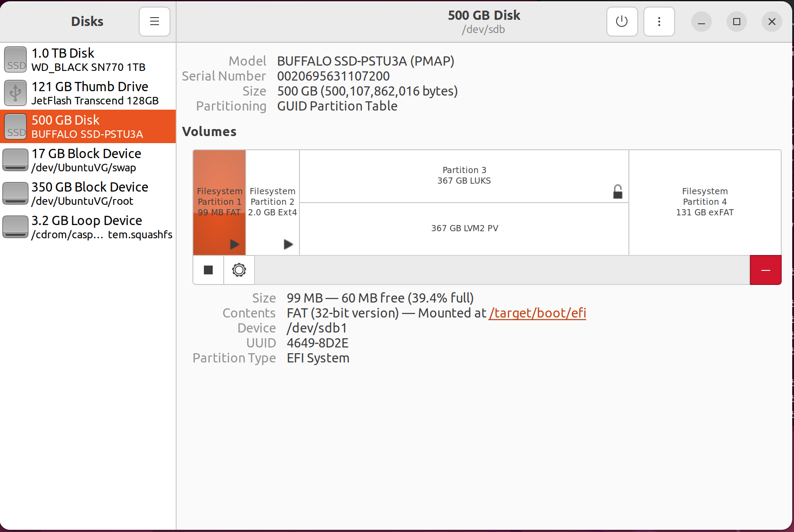Open additional partition options via gear icon
The width and height of the screenshot is (794, 532).
238,270
